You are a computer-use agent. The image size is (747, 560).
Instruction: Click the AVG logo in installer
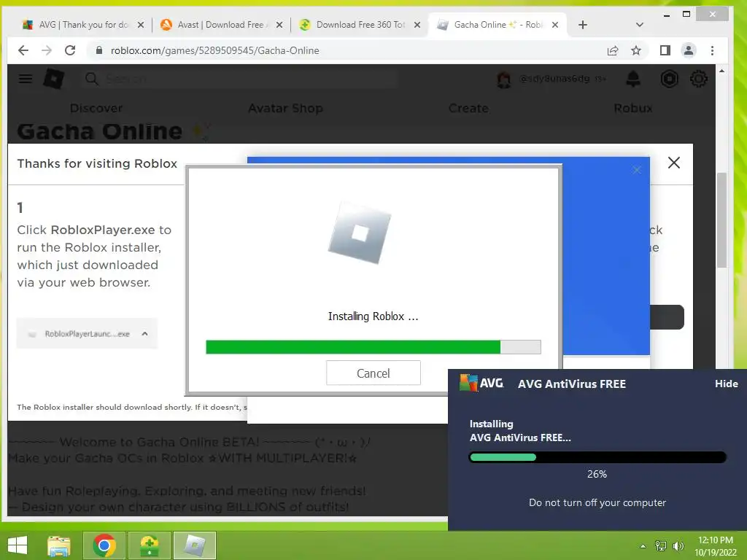click(x=481, y=383)
